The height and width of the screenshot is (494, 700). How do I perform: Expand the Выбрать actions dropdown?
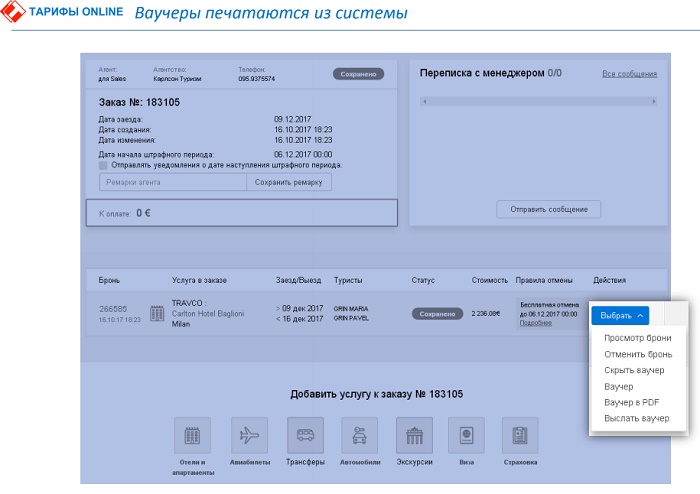pyautogui.click(x=621, y=315)
